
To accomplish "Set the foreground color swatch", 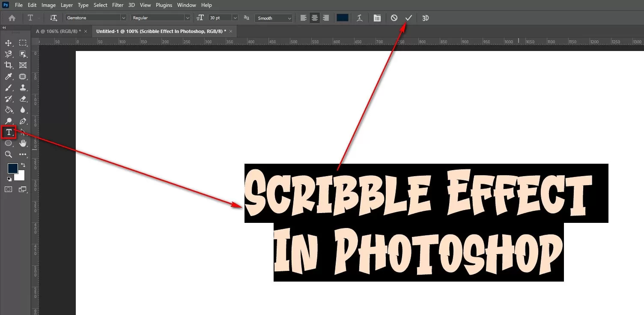I will pos(12,168).
